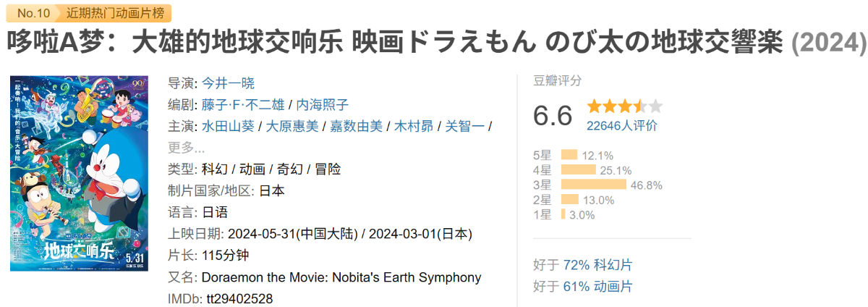This screenshot has width=868, height=307.
Task: Open writer 藤子·F·不二雄 page
Action: (243, 104)
